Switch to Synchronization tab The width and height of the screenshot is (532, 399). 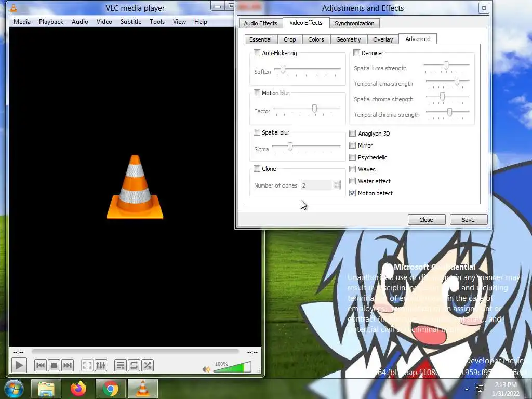(354, 23)
